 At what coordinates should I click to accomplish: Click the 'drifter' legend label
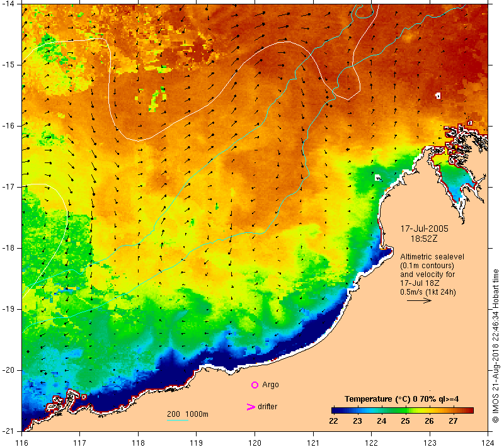[267, 407]
